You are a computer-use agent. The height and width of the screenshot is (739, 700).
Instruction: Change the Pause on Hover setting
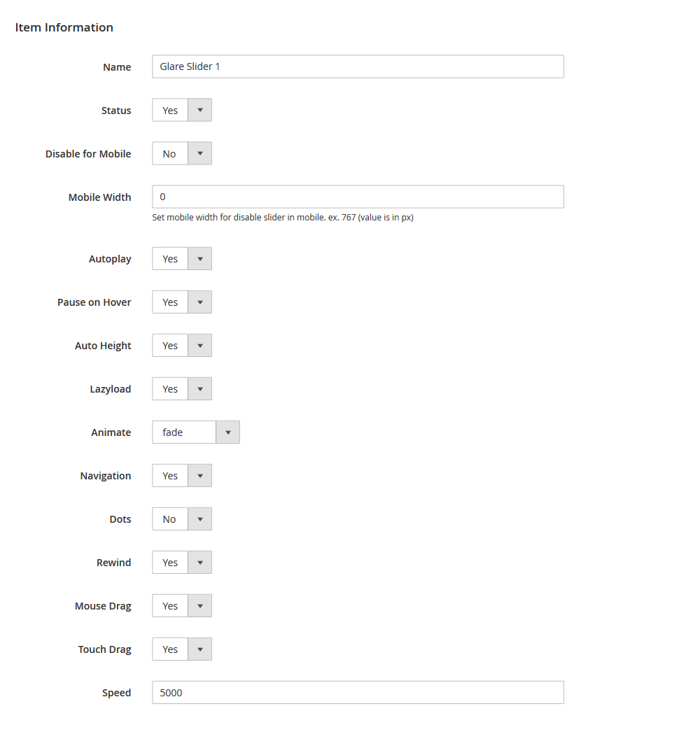click(x=181, y=302)
